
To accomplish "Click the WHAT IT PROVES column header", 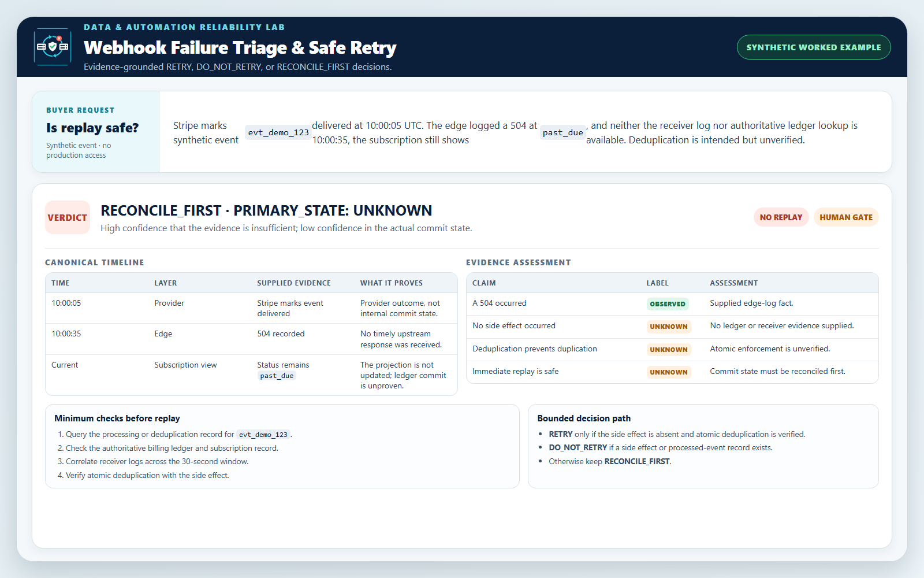I will point(392,283).
